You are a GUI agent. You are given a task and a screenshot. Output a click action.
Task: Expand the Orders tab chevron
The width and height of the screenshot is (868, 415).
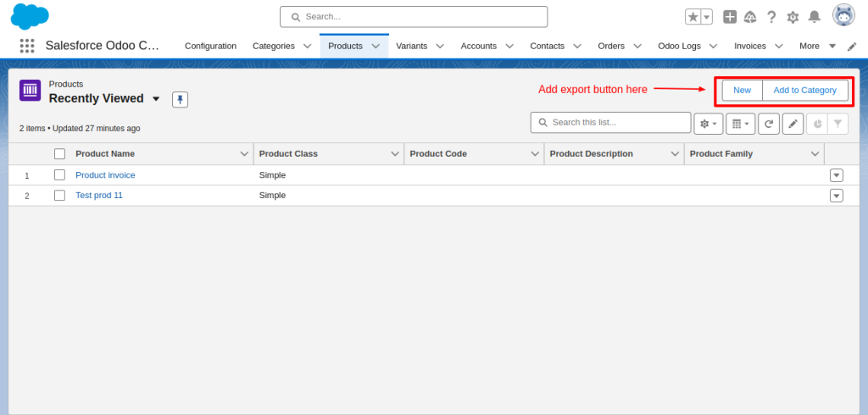637,46
